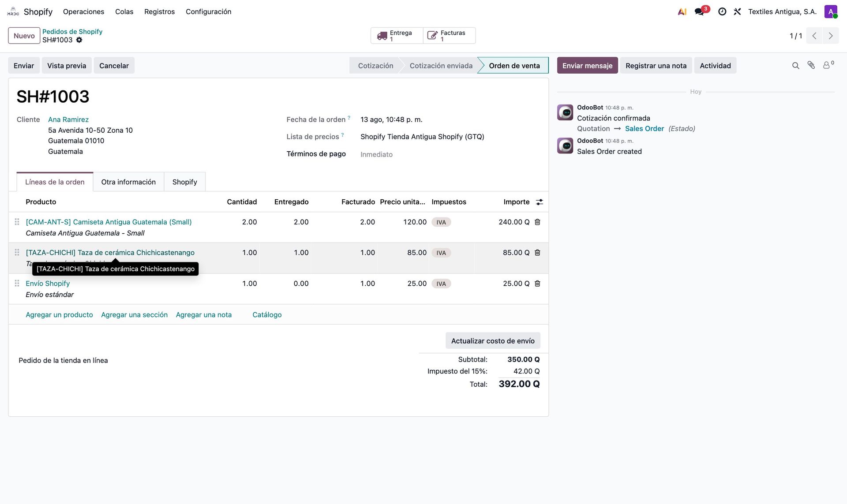Open the Operaciones menu
This screenshot has height=504, width=847.
click(x=83, y=11)
